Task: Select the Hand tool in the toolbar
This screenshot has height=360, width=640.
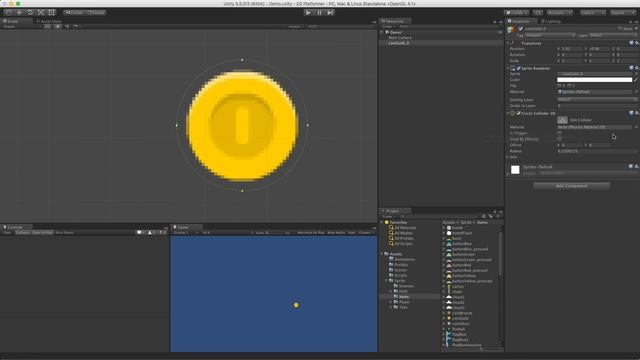Action: tap(8, 13)
